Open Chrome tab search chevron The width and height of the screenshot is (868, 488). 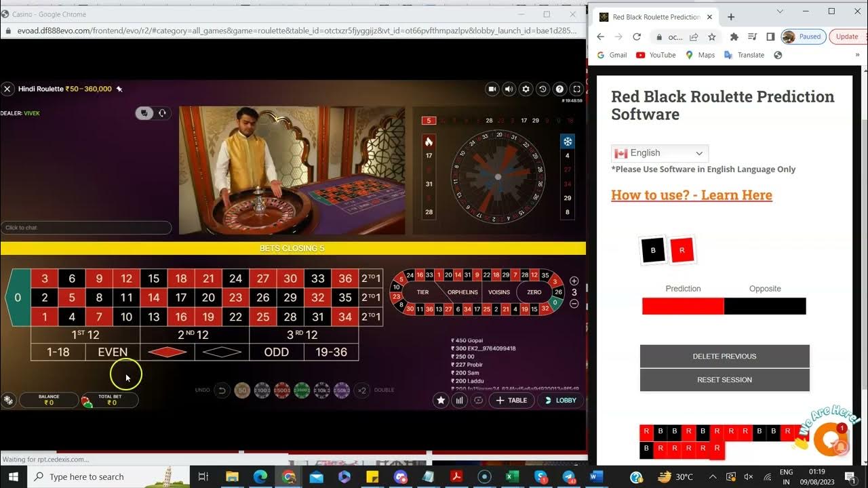(x=780, y=12)
